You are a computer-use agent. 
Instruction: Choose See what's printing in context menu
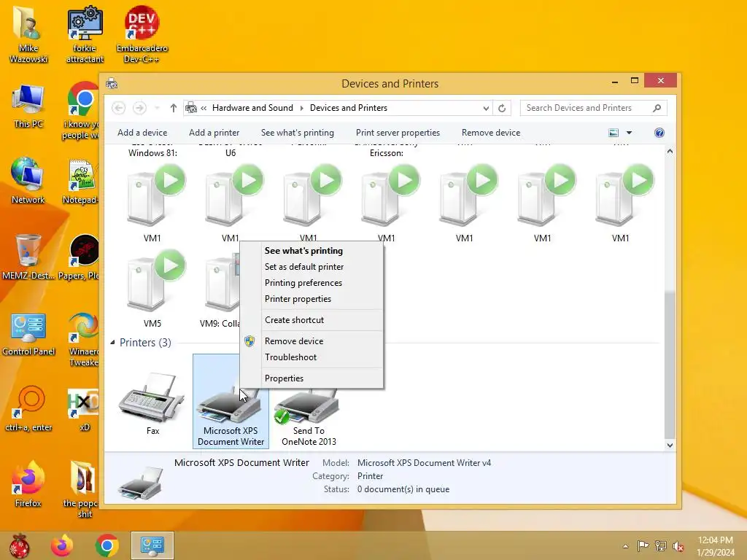311,251
